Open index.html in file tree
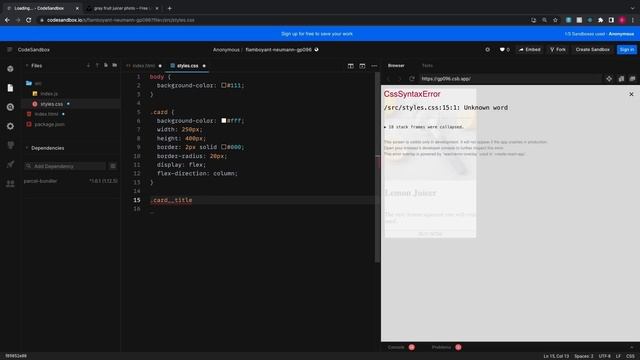This screenshot has width=640, height=360. coord(46,114)
